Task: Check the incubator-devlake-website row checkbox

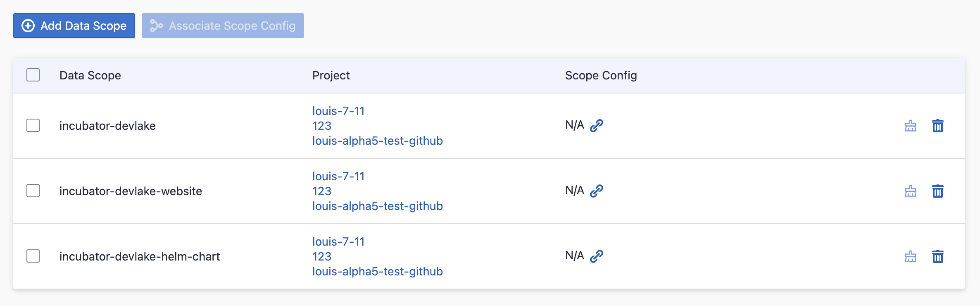Action: tap(33, 191)
